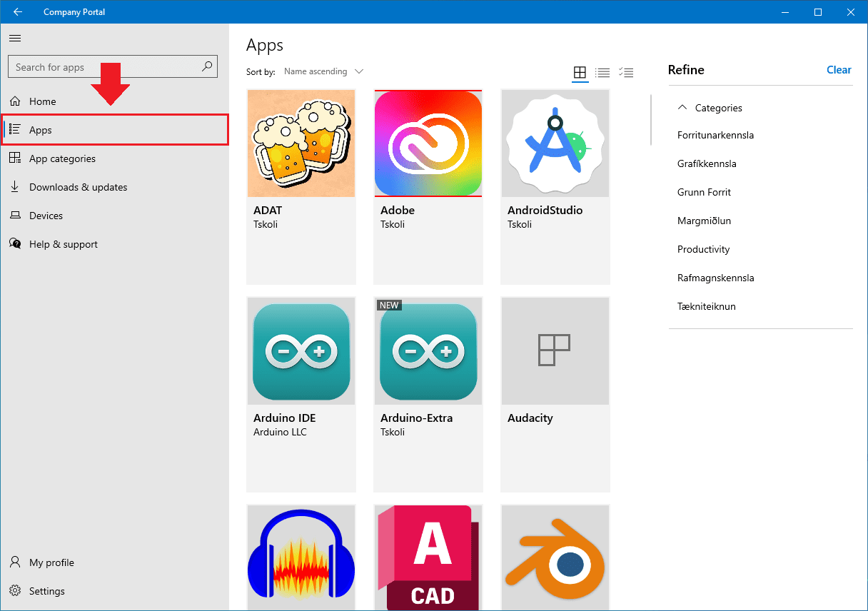Viewport: 868px width, 611px height.
Task: Switch to list view layout
Action: pyautogui.click(x=602, y=72)
